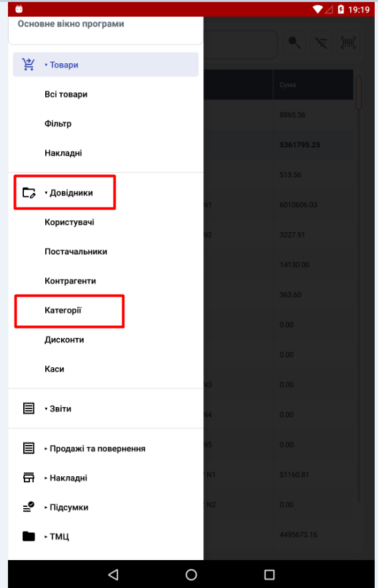Click the black folder icon beside ТМЦ
The image size is (378, 588).
tap(29, 536)
